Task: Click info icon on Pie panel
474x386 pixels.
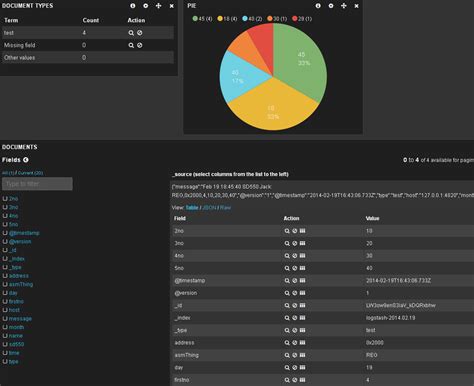Action: 318,6
